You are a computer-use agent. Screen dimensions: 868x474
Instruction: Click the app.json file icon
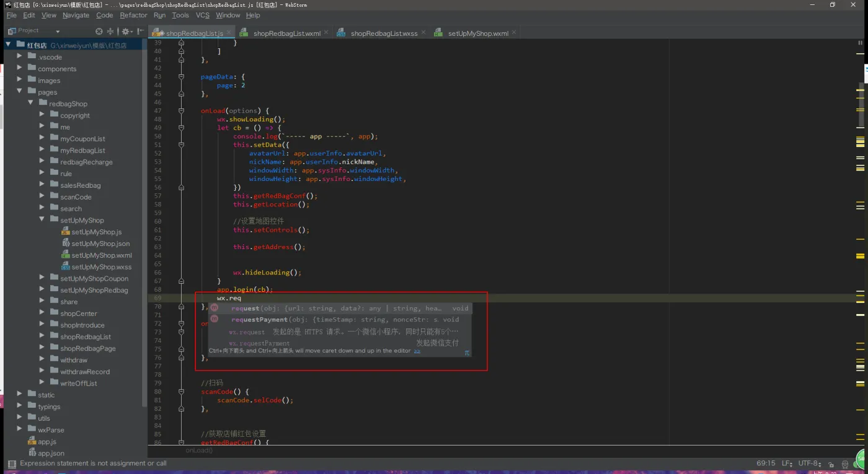tap(32, 454)
